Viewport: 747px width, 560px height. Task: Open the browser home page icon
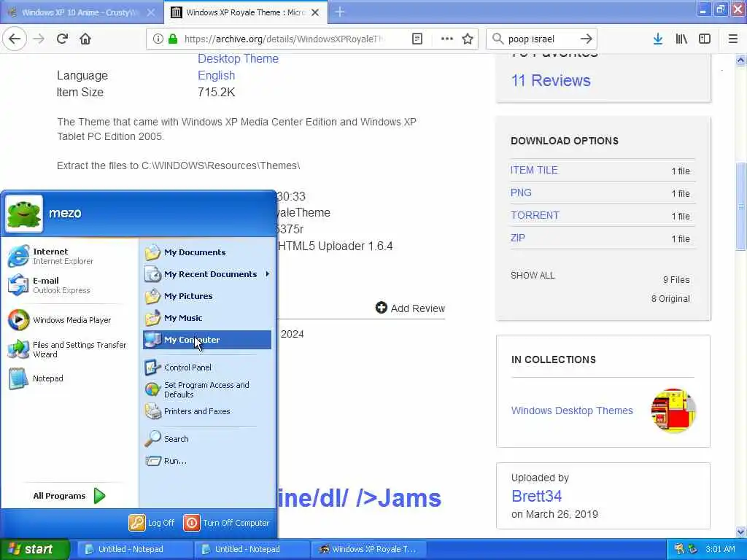click(x=85, y=39)
